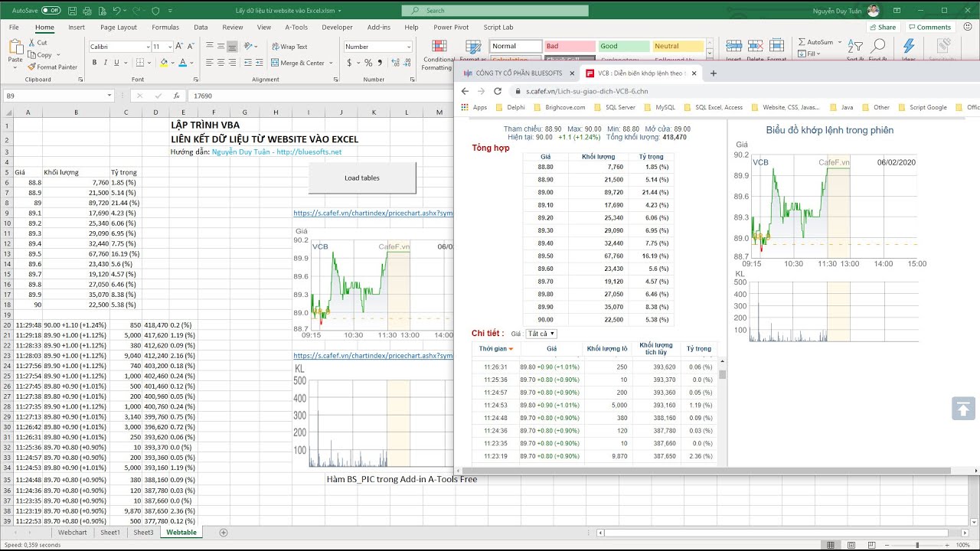Viewport: 980px width, 551px height.
Task: Click the Undo arrow in quick access toolbar
Action: point(116,11)
